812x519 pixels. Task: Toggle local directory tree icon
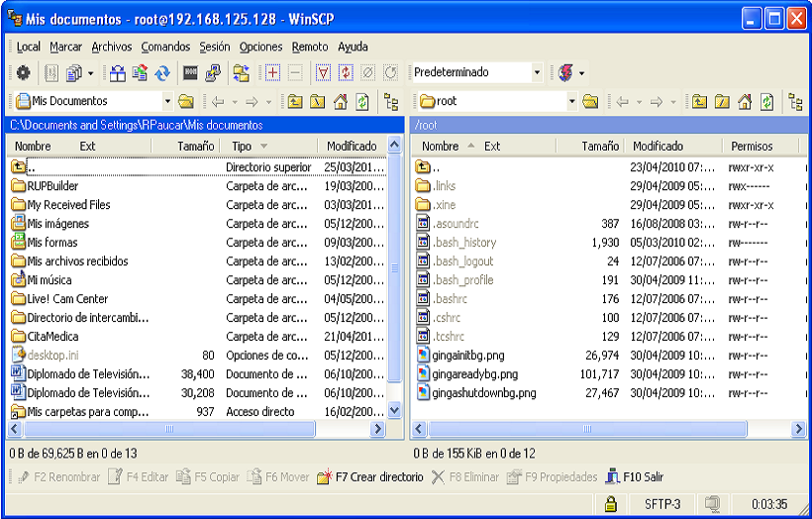(391, 101)
